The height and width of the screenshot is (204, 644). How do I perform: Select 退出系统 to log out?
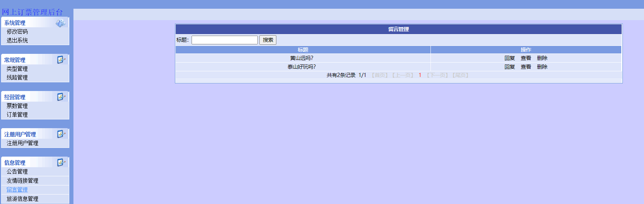click(17, 40)
